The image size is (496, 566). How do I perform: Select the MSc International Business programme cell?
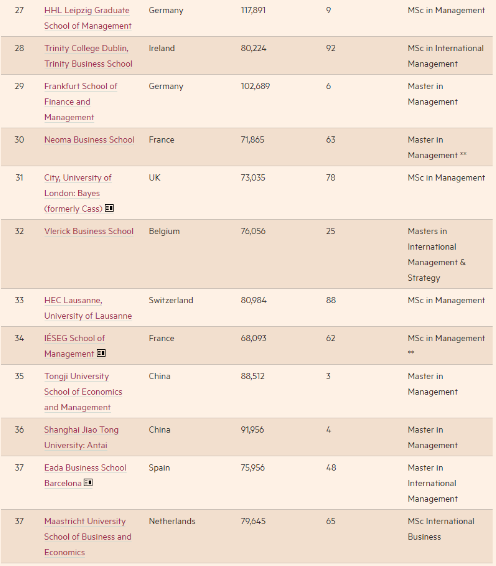point(441,529)
